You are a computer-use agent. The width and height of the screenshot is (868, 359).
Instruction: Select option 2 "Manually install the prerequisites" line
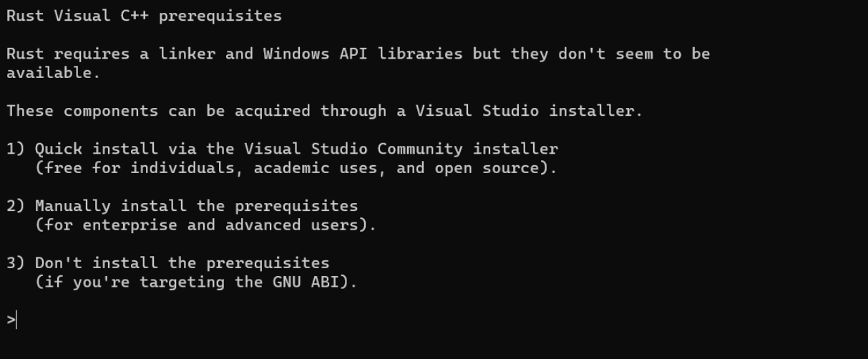(182, 206)
